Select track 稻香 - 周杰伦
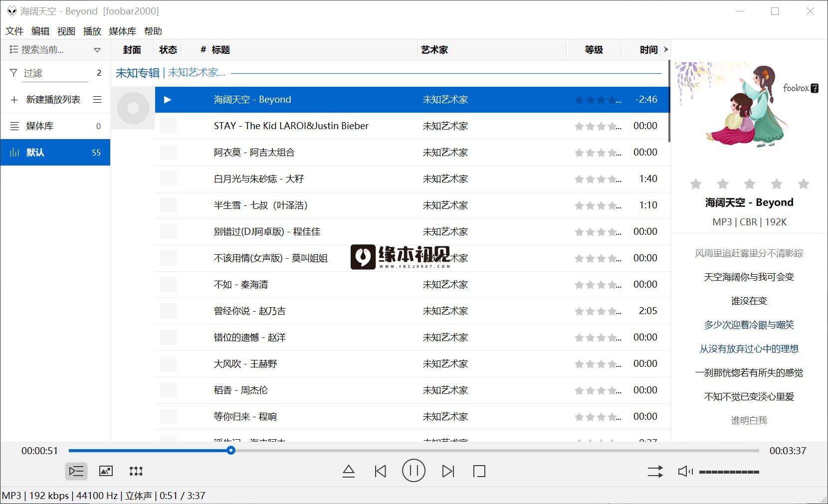The image size is (828, 504). 412,390
